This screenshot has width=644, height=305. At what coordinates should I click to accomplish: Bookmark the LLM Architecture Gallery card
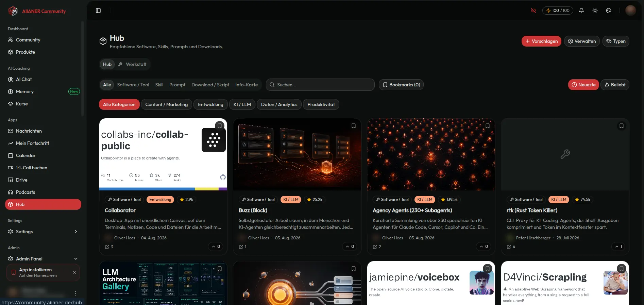[220, 269]
